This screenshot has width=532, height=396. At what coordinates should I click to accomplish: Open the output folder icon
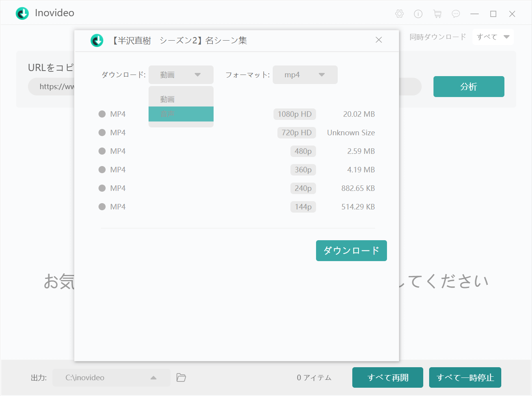pyautogui.click(x=181, y=377)
